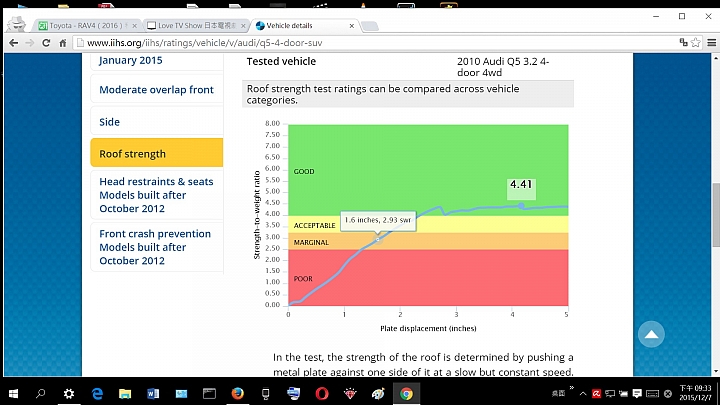
Task: Open Opera browser from taskbar
Action: pyautogui.click(x=322, y=394)
